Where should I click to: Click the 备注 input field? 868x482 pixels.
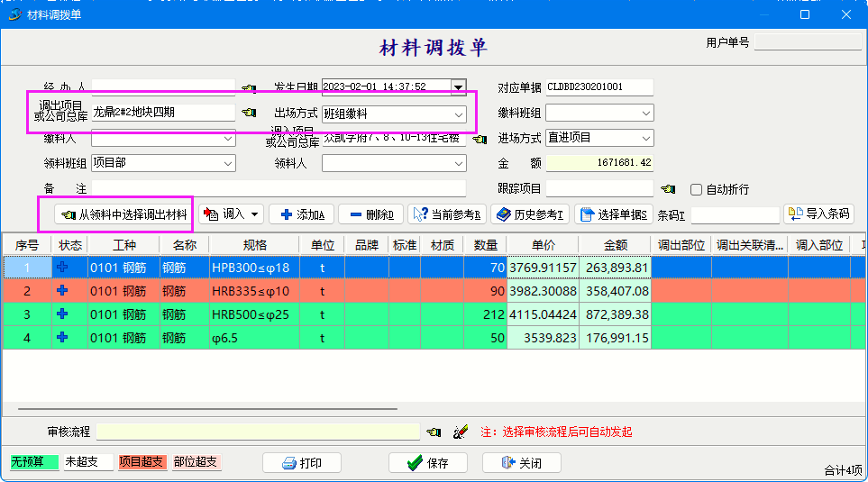[279, 188]
